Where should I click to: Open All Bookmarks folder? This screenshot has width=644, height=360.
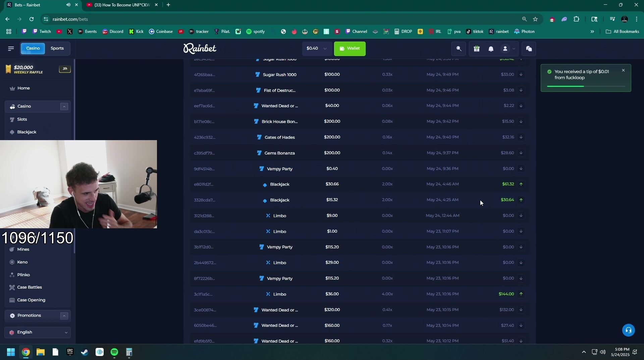pyautogui.click(x=623, y=32)
